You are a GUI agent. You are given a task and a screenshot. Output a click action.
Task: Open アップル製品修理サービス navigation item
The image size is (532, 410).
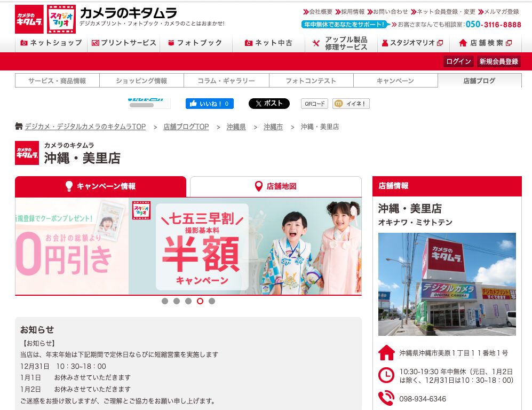[x=341, y=43]
